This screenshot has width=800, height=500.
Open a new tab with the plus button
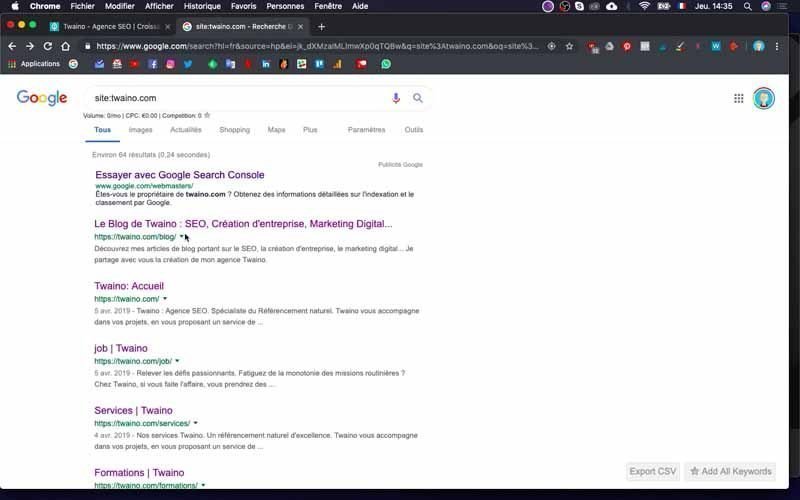click(321, 27)
